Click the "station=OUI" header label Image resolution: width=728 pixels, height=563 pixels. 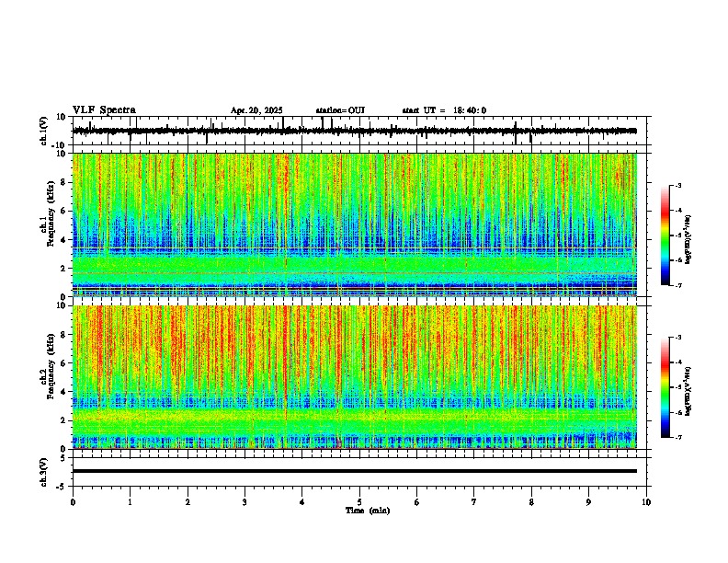(340, 110)
